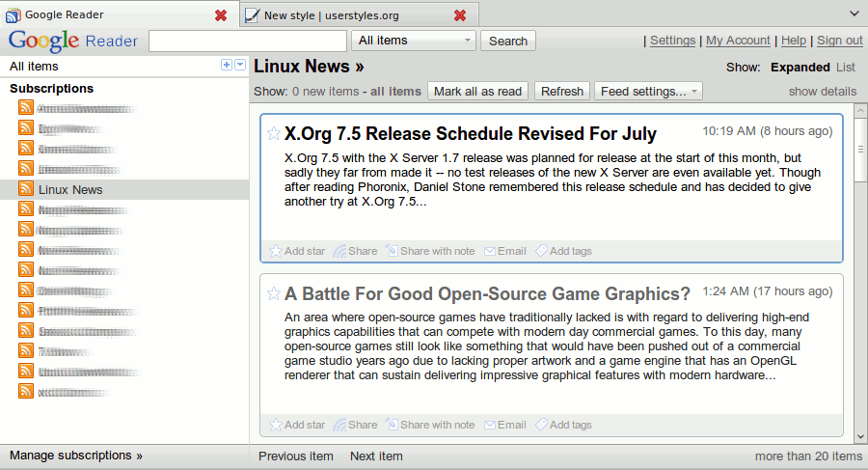Star the Open-Source Game Graphics title star
Image resolution: width=868 pixels, height=470 pixels.
[x=274, y=293]
